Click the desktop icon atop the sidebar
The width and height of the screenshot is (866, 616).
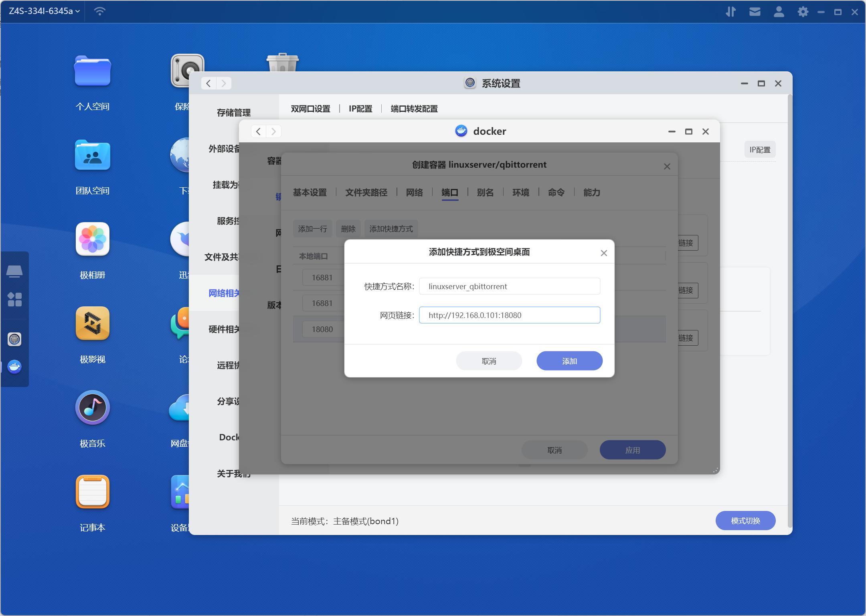coord(15,271)
